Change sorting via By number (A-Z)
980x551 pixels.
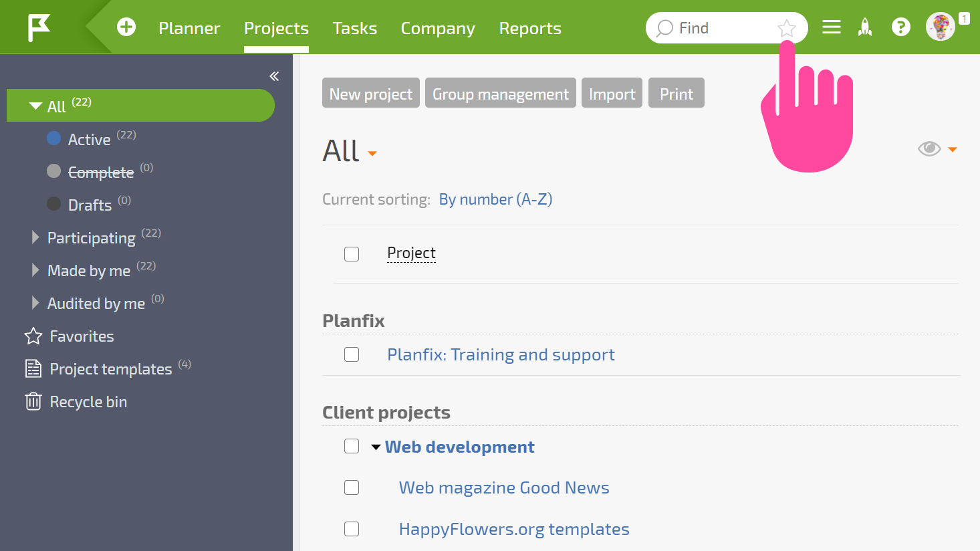click(x=495, y=199)
